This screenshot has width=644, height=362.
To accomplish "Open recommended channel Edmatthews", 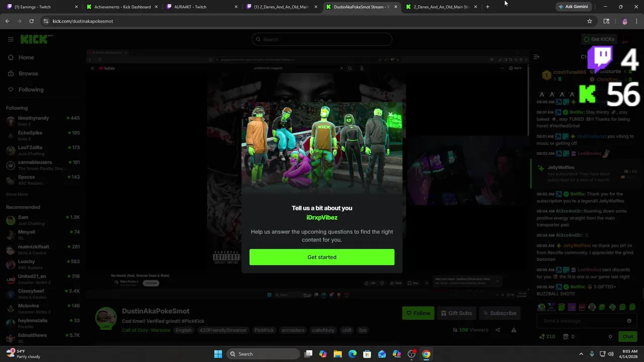I will 43,338.
